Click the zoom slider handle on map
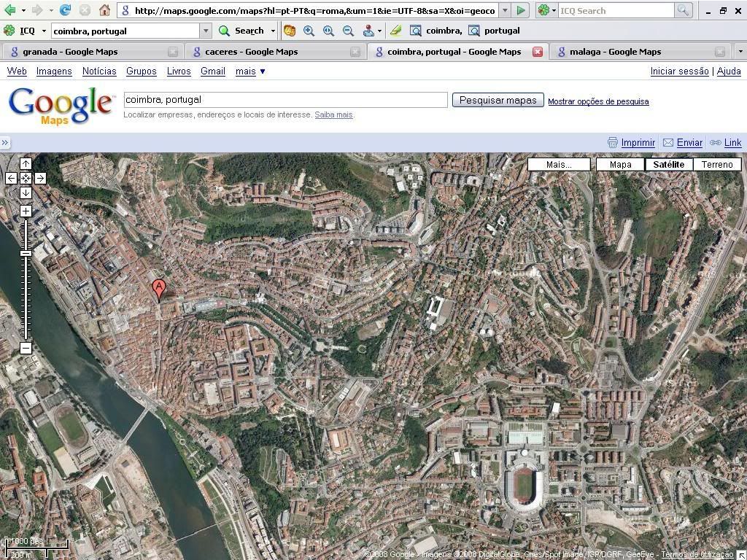This screenshot has height=560, width=747. pos(26,253)
